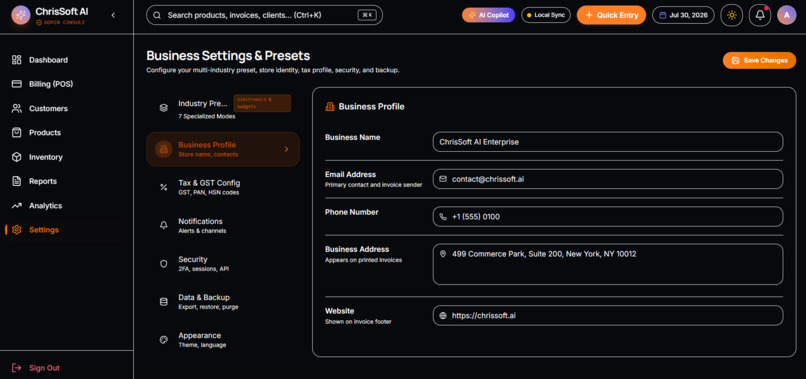Click the Analytics trend icon
This screenshot has height=379, width=806.
(16, 206)
